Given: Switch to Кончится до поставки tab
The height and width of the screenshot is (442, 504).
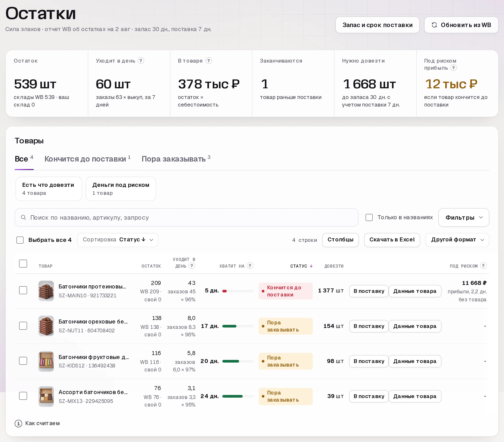Looking at the screenshot, I should (87, 159).
